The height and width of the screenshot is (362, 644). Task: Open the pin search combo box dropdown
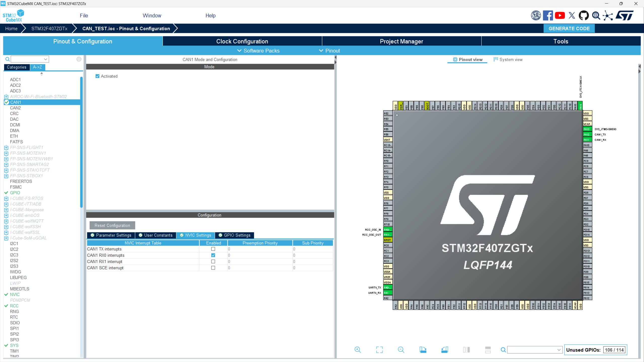click(559, 350)
